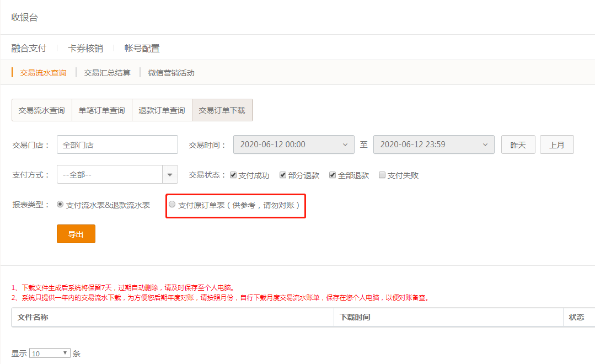This screenshot has height=364, width=595.
Task: Switch to 交易汇总结算 section
Action: (x=107, y=72)
